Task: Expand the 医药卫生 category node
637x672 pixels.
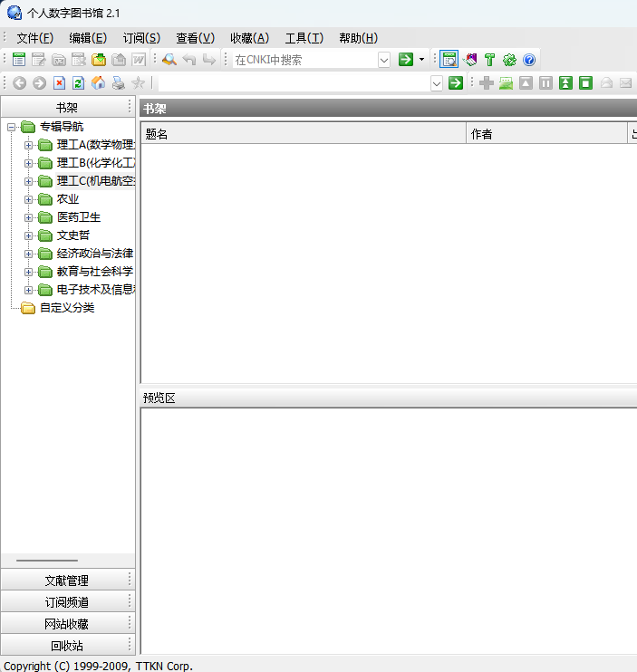Action: click(29, 217)
